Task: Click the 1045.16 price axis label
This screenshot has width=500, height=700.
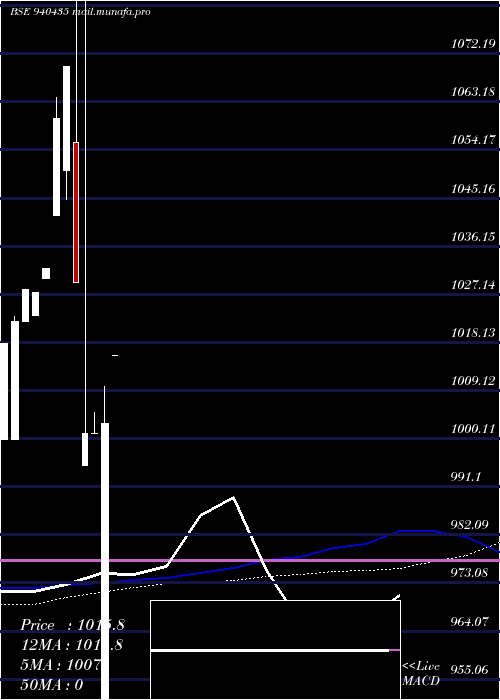Action: (473, 188)
